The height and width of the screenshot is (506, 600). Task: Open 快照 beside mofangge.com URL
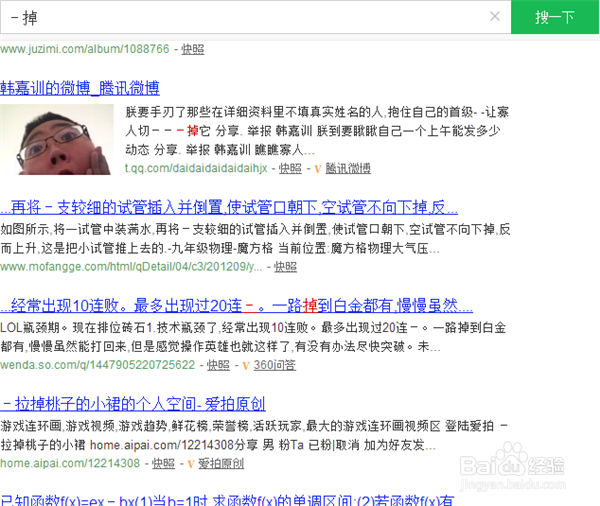[x=285, y=267]
